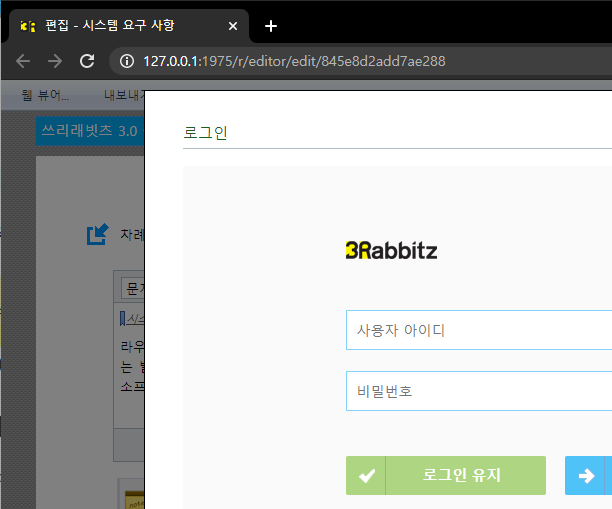
Task: Focus the 사용자 아이디 input field
Action: pos(479,330)
